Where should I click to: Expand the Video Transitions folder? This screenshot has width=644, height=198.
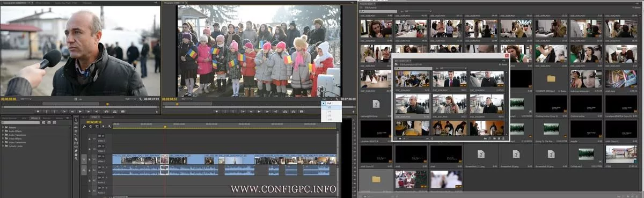click(3, 142)
